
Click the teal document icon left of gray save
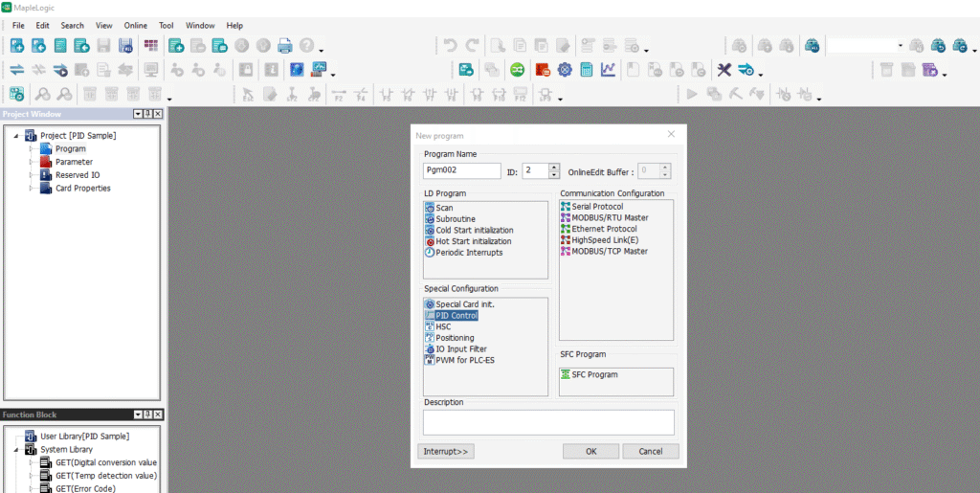(60, 45)
